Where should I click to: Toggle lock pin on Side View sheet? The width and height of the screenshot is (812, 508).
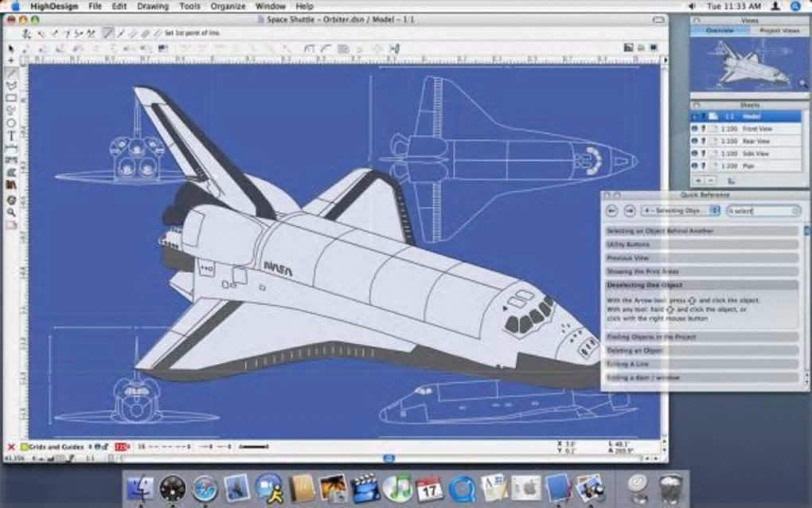click(x=703, y=154)
